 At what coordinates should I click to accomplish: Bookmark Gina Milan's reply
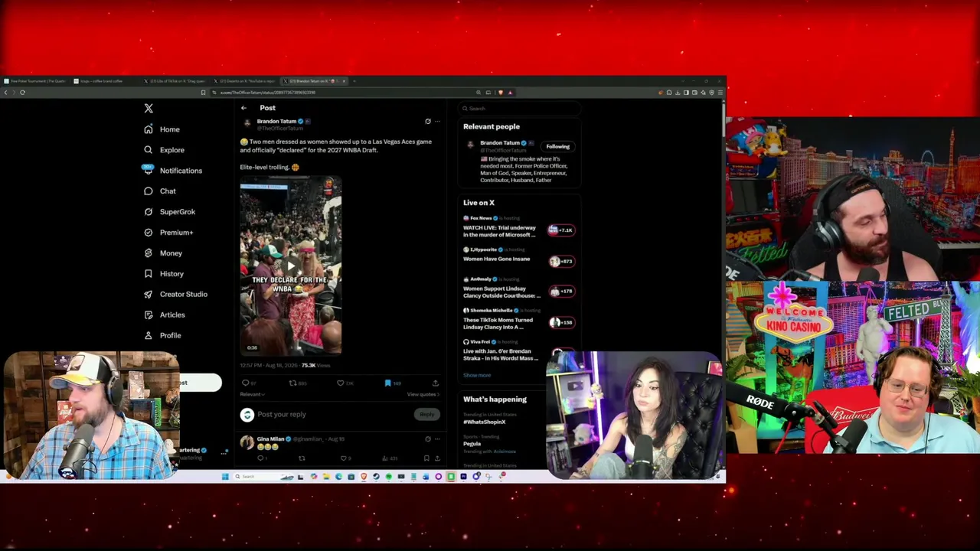pyautogui.click(x=426, y=458)
